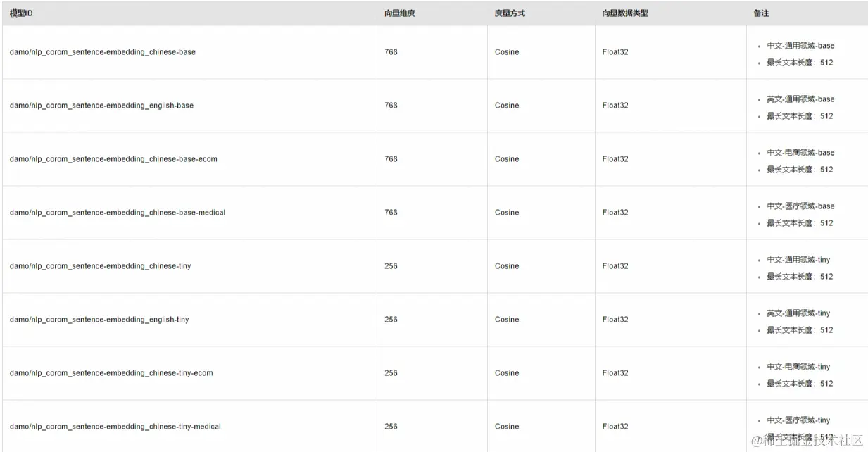Click the 768 dimension for english-base row
This screenshot has width=868, height=452.
tap(391, 106)
